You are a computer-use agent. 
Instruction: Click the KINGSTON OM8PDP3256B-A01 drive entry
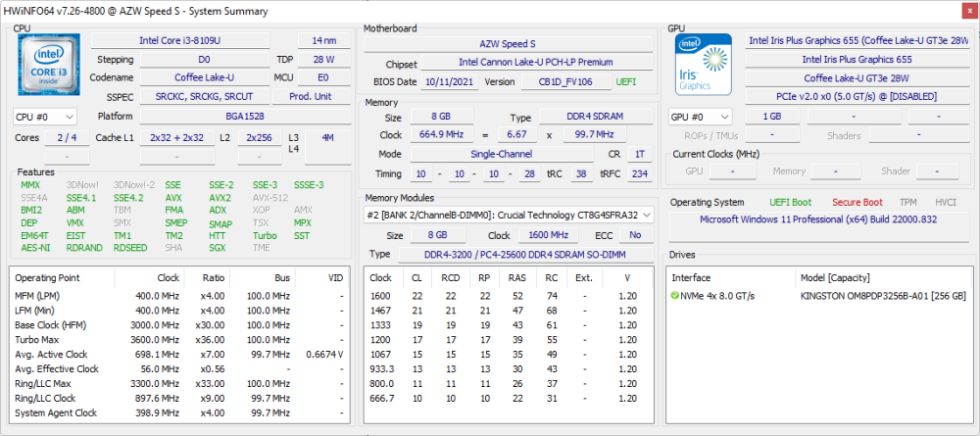tap(884, 296)
